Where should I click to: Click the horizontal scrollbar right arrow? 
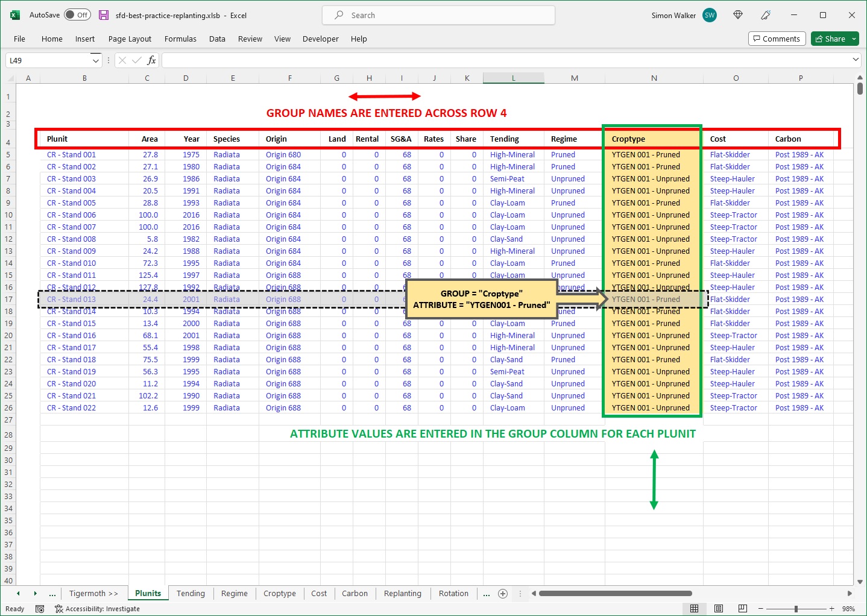pos(849,594)
